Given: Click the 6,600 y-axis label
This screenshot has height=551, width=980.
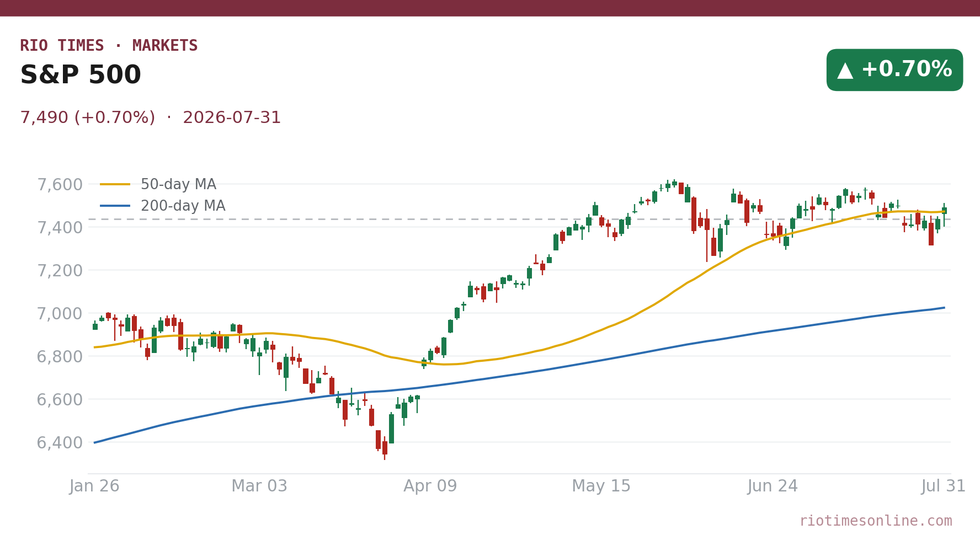Looking at the screenshot, I should click(x=60, y=400).
